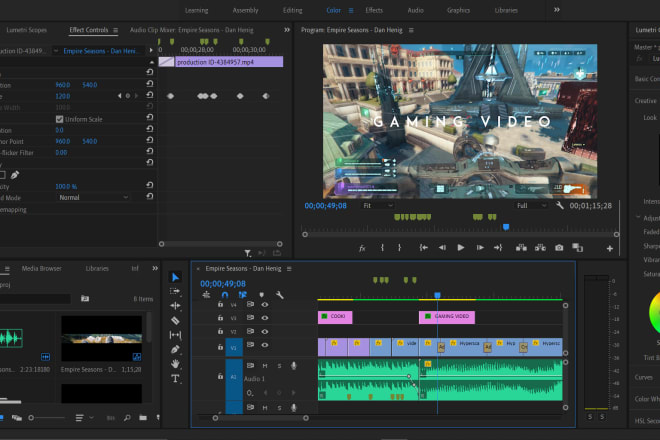The height and width of the screenshot is (440, 660).
Task: Open timeline sequence panel menu
Action: tap(289, 269)
